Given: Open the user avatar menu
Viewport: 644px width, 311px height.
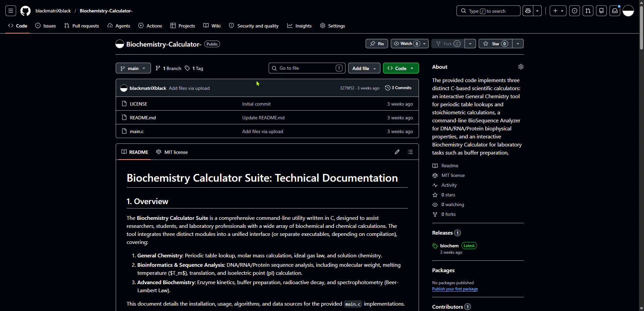Looking at the screenshot, I should point(628,11).
